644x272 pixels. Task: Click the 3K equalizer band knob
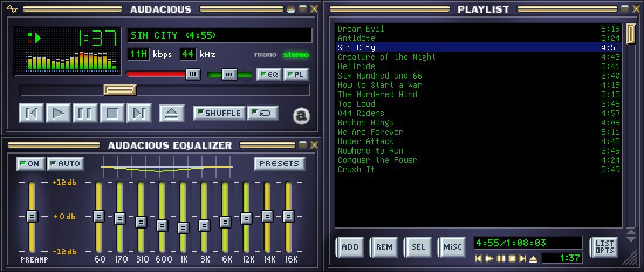(204, 226)
